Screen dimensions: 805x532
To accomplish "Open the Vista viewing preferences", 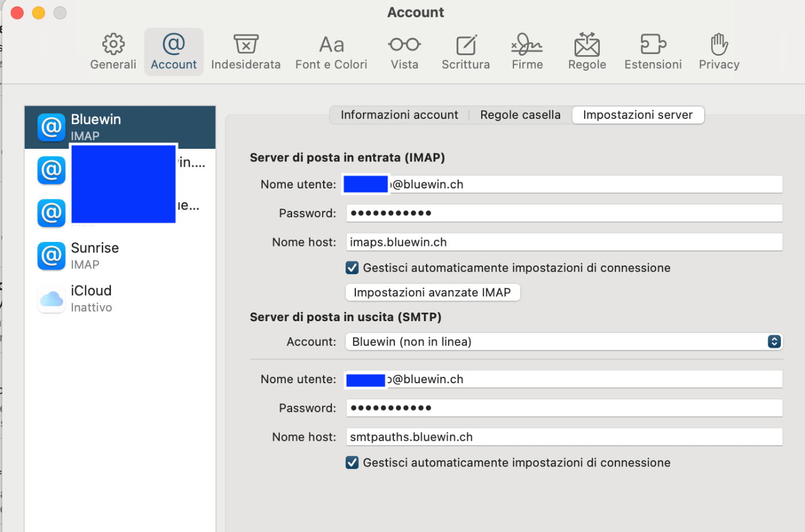I will tap(405, 52).
